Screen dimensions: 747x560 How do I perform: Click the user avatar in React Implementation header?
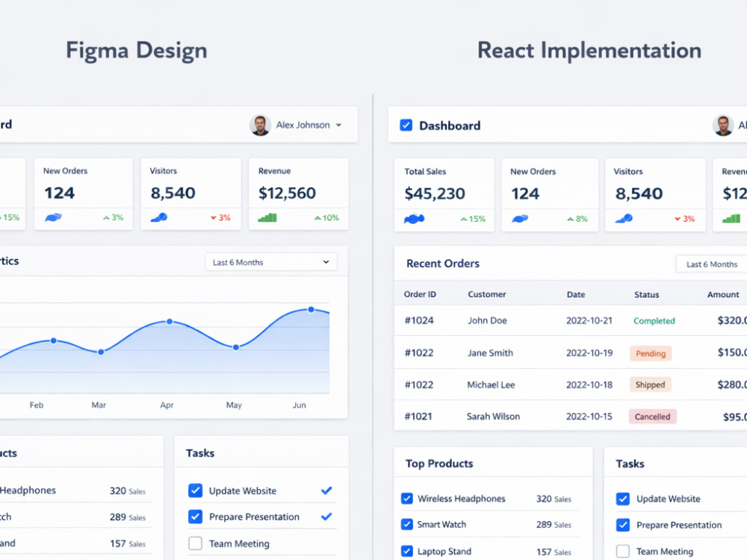click(722, 125)
